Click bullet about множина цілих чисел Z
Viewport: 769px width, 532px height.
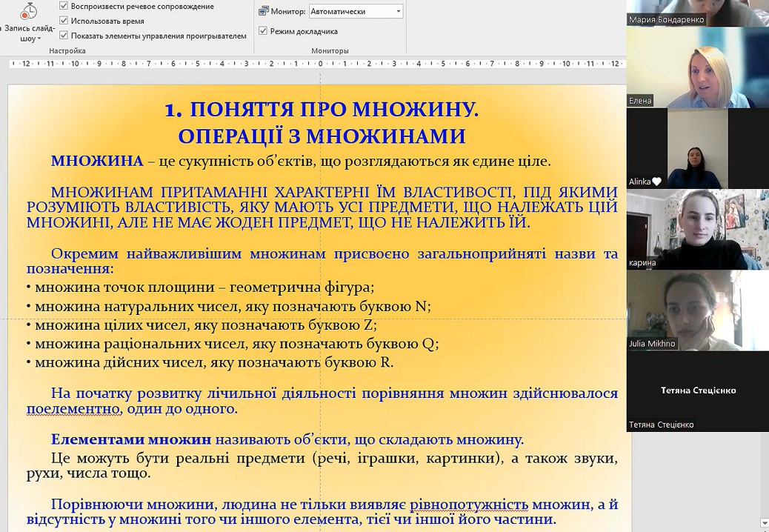pos(202,325)
